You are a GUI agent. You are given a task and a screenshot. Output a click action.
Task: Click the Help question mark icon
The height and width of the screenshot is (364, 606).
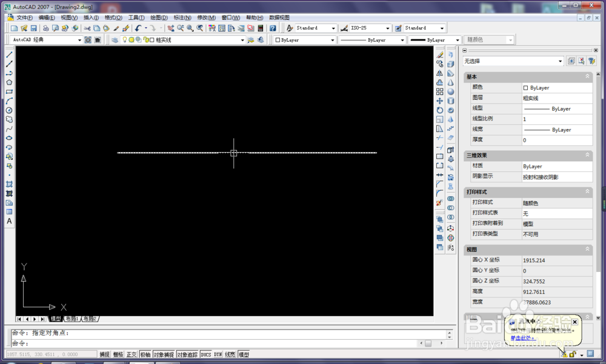pos(273,28)
